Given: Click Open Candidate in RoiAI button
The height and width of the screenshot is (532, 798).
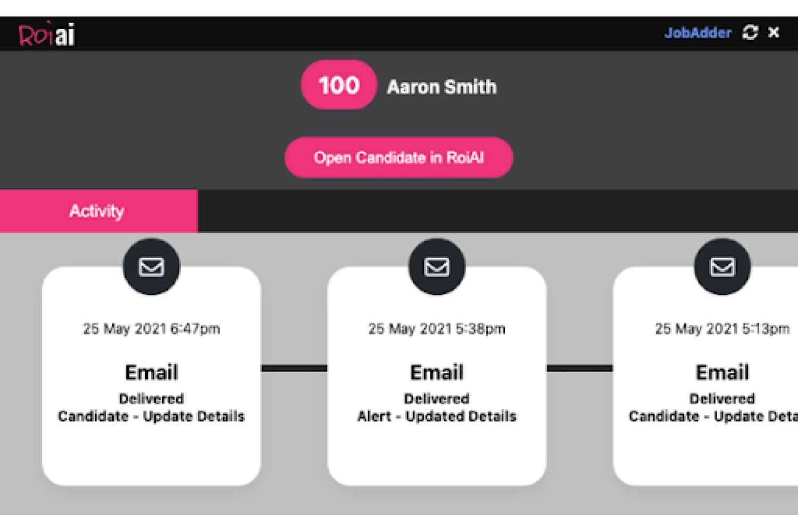Looking at the screenshot, I should tap(399, 157).
